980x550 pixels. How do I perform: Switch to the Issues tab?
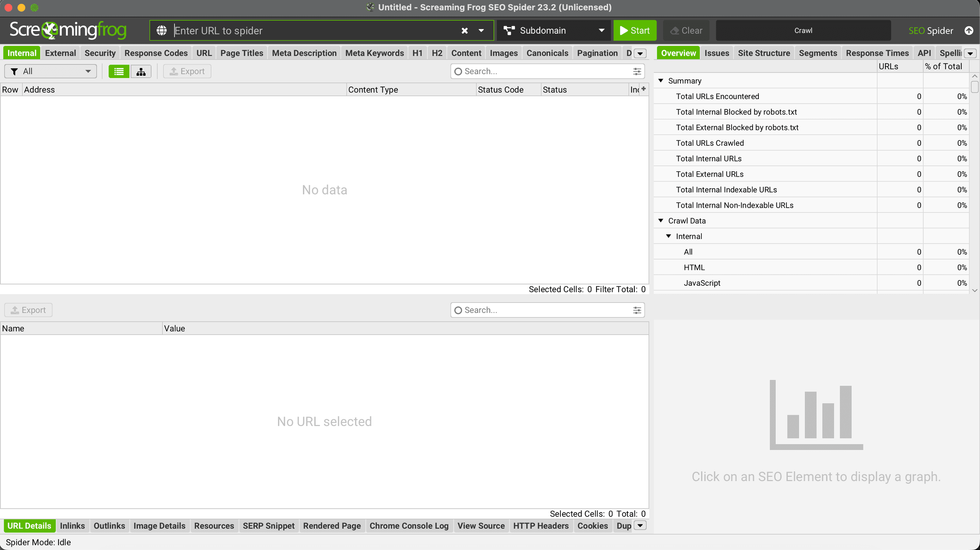tap(717, 53)
